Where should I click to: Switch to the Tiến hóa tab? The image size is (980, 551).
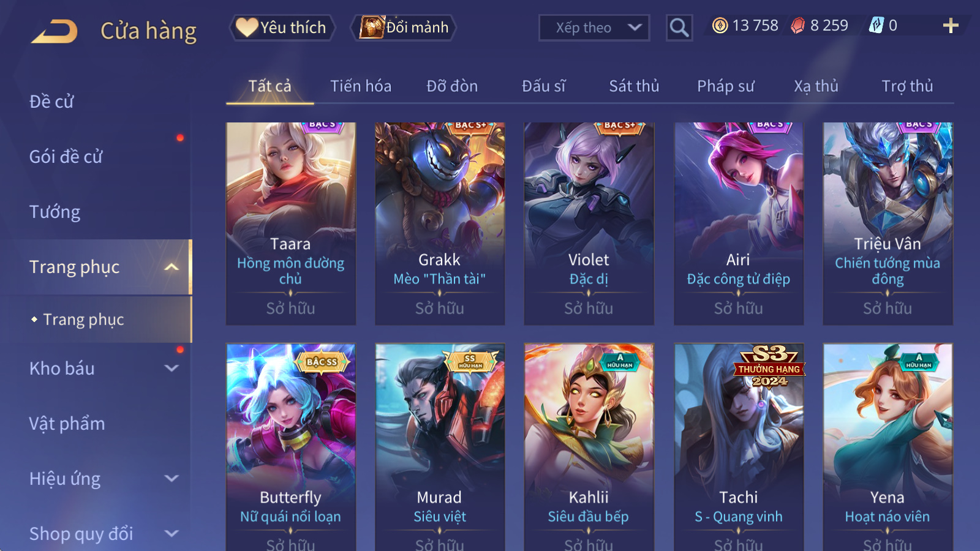click(x=361, y=86)
